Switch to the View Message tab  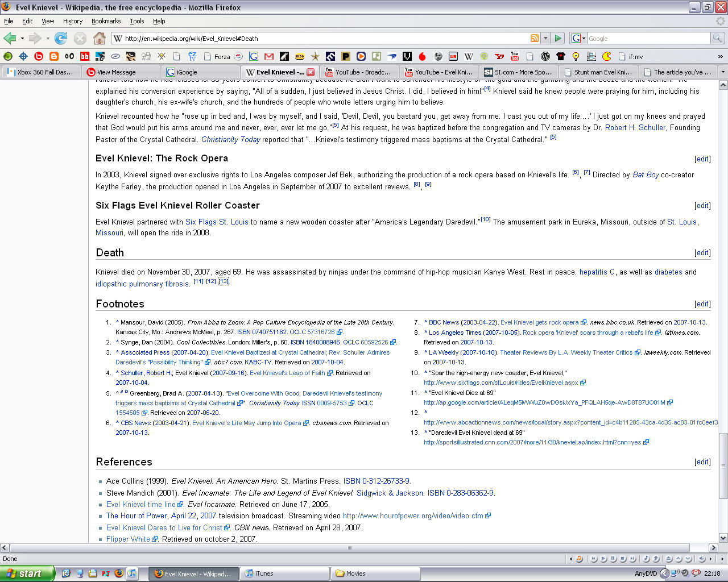point(121,72)
